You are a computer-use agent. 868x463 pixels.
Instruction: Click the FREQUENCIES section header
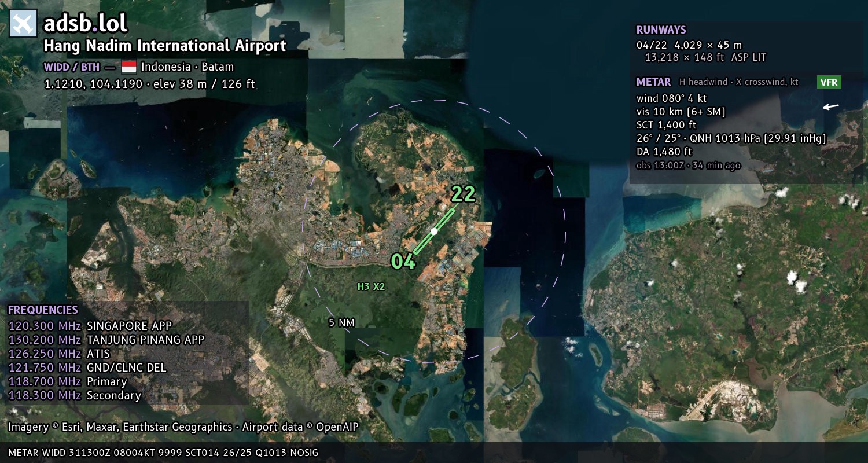coord(43,310)
